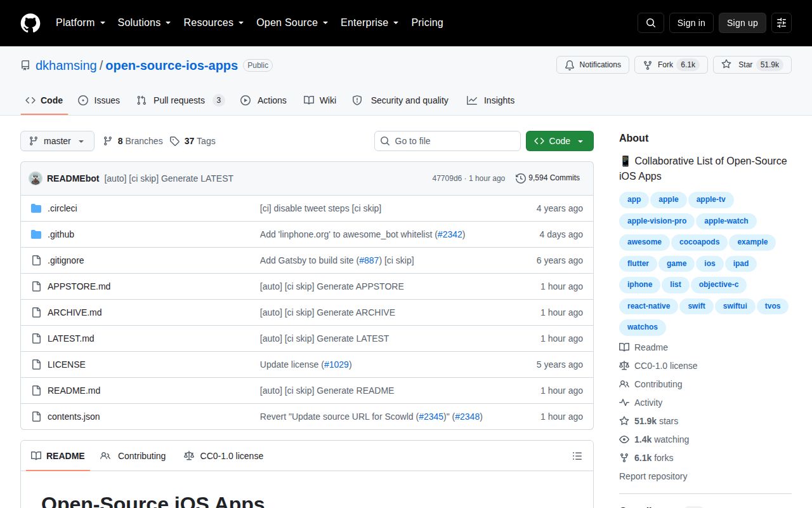Click the scale icon beside CC0-1.0 license in About
Image resolution: width=812 pixels, height=508 pixels.
point(624,366)
